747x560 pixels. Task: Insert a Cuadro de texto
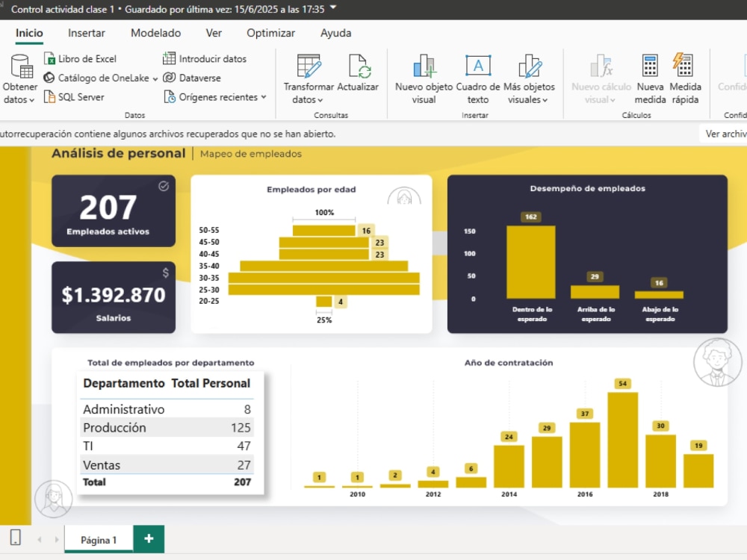[478, 79]
